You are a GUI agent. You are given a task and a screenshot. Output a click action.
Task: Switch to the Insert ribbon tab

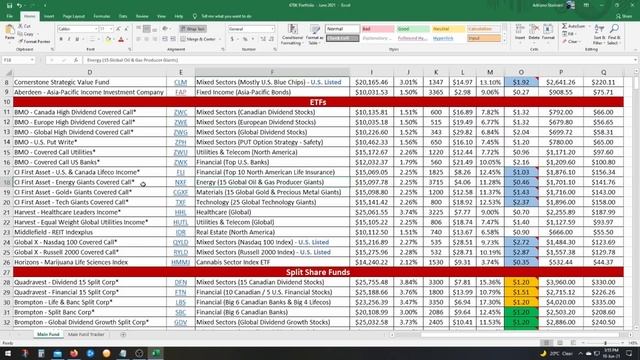49,16
